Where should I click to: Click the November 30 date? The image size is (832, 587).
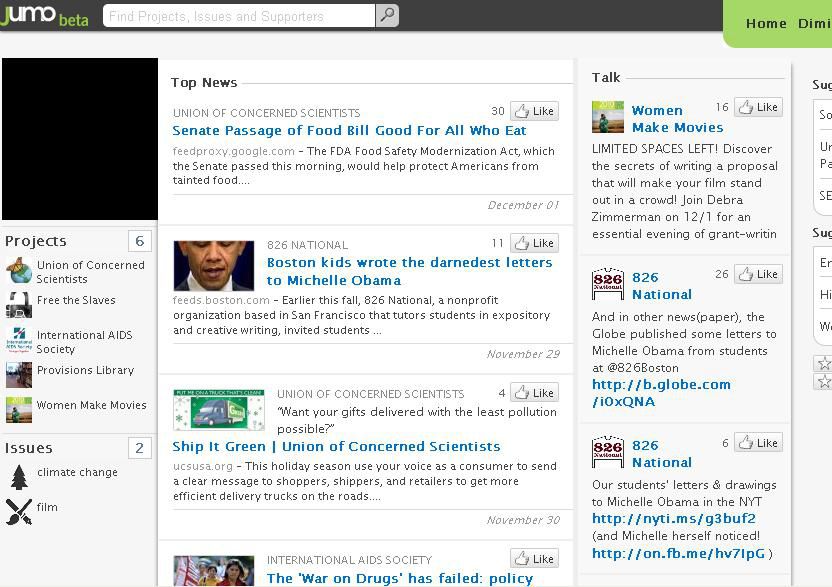pos(523,520)
